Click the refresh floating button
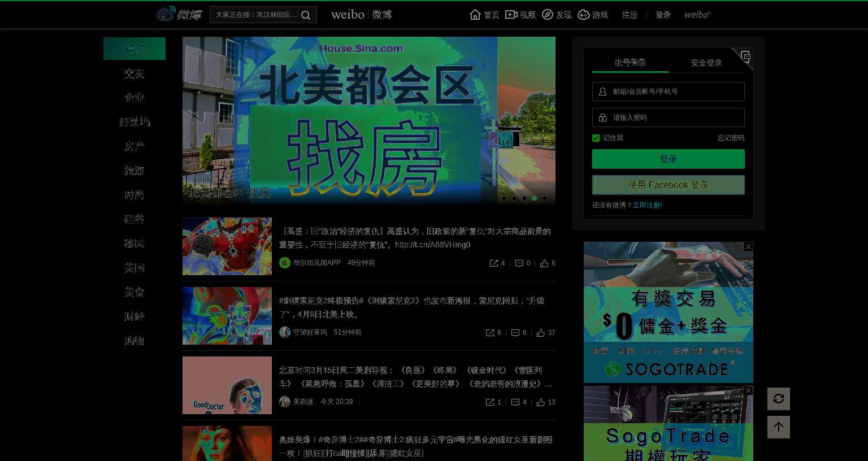868x461 pixels. (x=779, y=399)
